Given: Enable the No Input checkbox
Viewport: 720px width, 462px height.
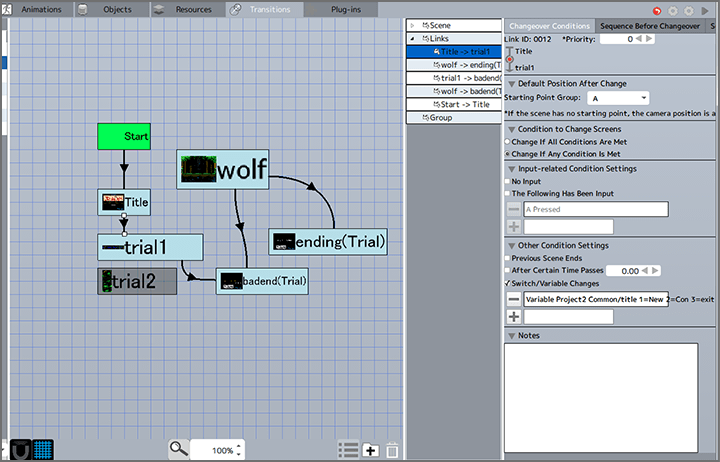Looking at the screenshot, I should click(x=508, y=181).
